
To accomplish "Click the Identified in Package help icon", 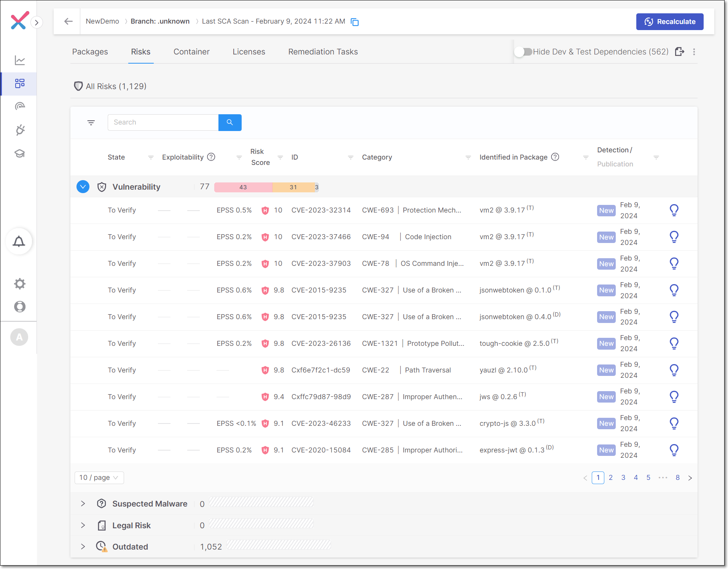I will tap(555, 157).
